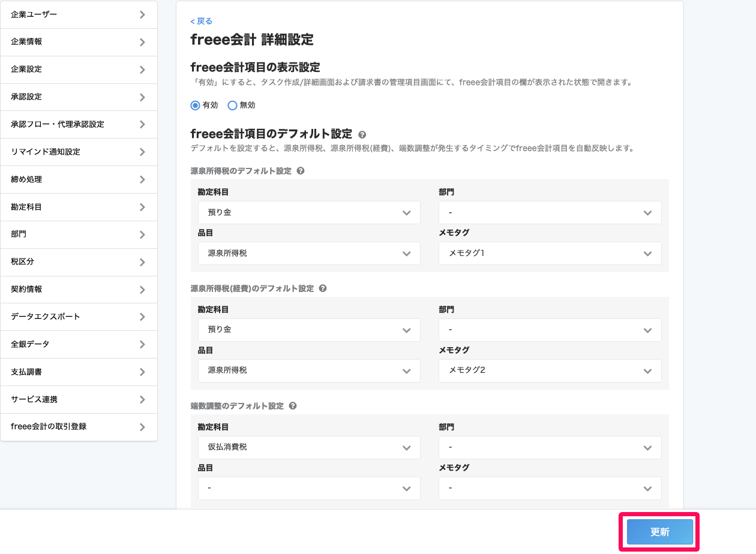756x554 pixels.
Task: Click help icon beside freee会計項目のデフォルト設定
Action: click(x=362, y=135)
